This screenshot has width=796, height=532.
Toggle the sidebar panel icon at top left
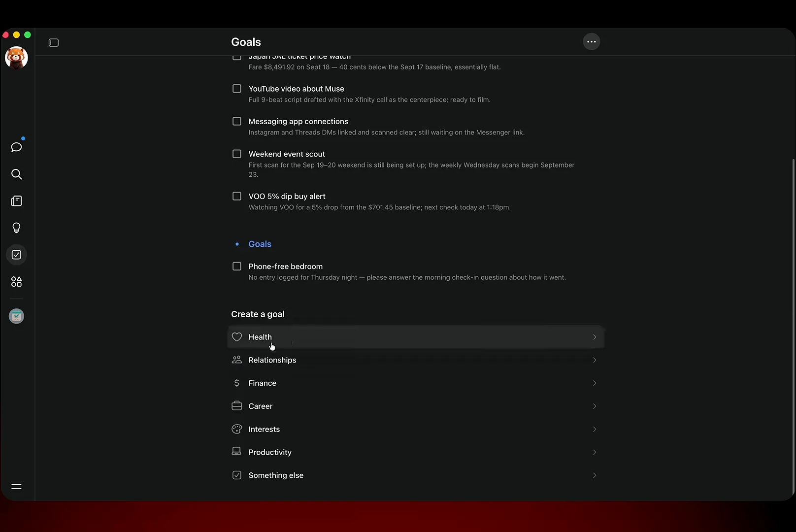[54, 43]
